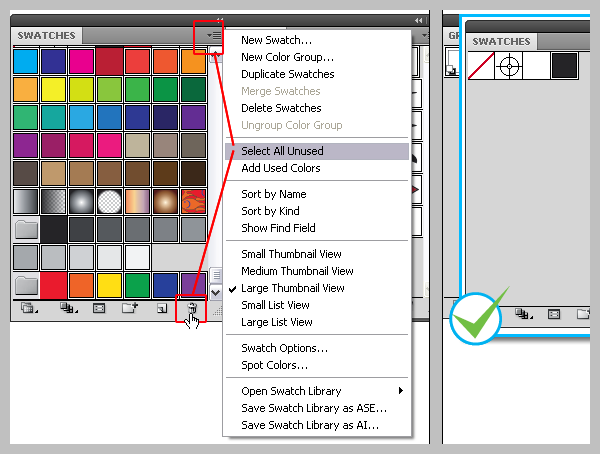Pick the orange fish pattern swatch
Screen dimensions: 600x454
point(193,201)
